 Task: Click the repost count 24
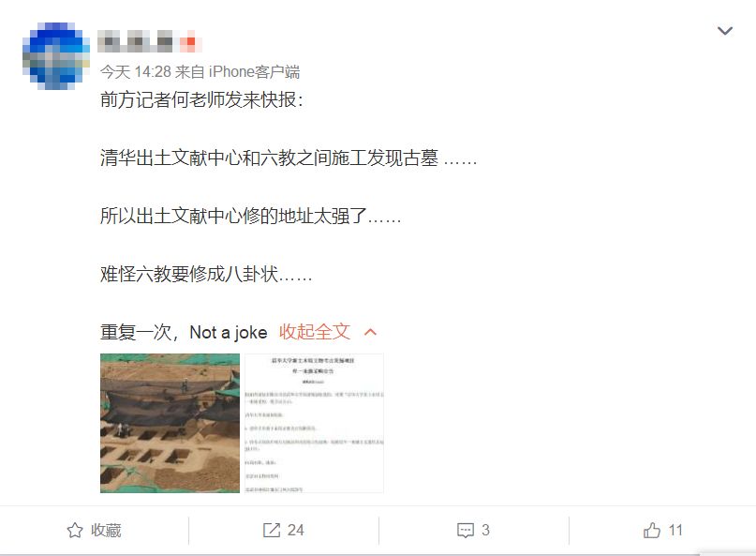(x=295, y=530)
